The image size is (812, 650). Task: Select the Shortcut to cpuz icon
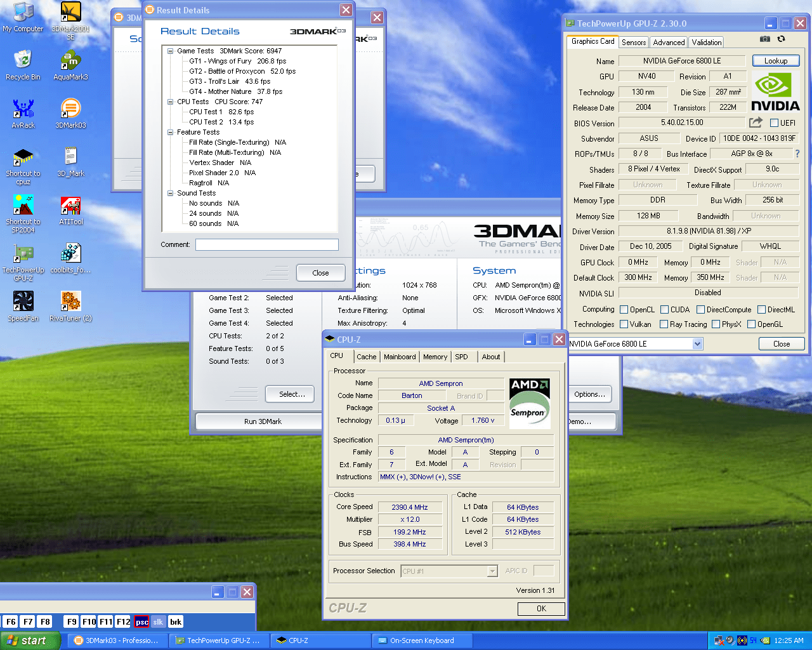click(23, 166)
